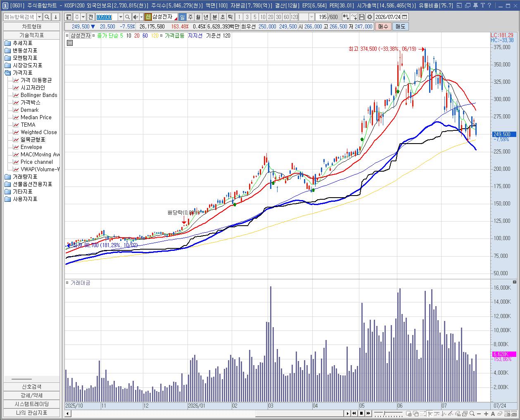Click the magnifier zoom icon in bottom toolbar
Screen dimensions: 520x420
472,413
